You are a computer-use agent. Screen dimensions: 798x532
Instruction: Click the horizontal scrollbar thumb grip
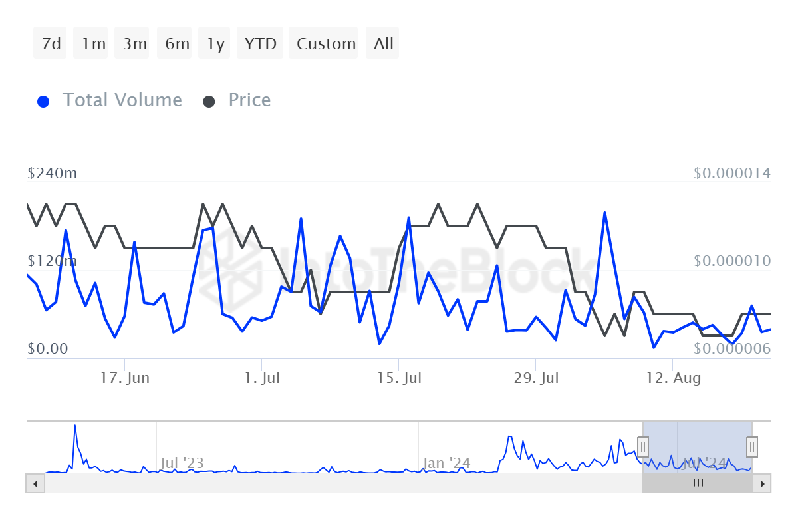pyautogui.click(x=698, y=483)
